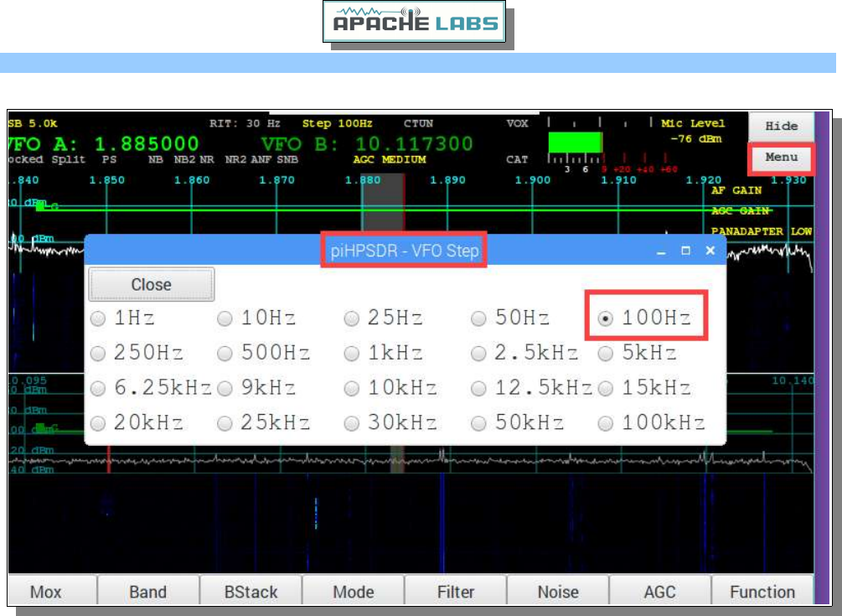
Task: Set VFO step to 1kHz
Action: tap(351, 354)
